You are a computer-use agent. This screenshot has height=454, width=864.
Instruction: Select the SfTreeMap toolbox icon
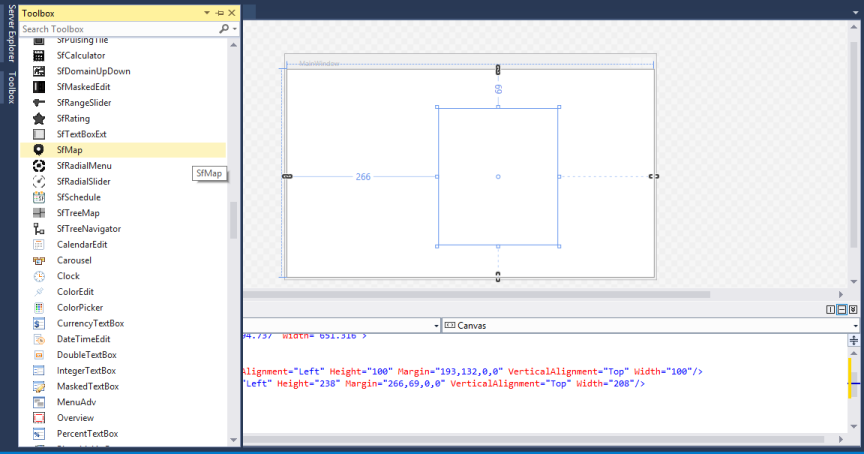point(39,213)
